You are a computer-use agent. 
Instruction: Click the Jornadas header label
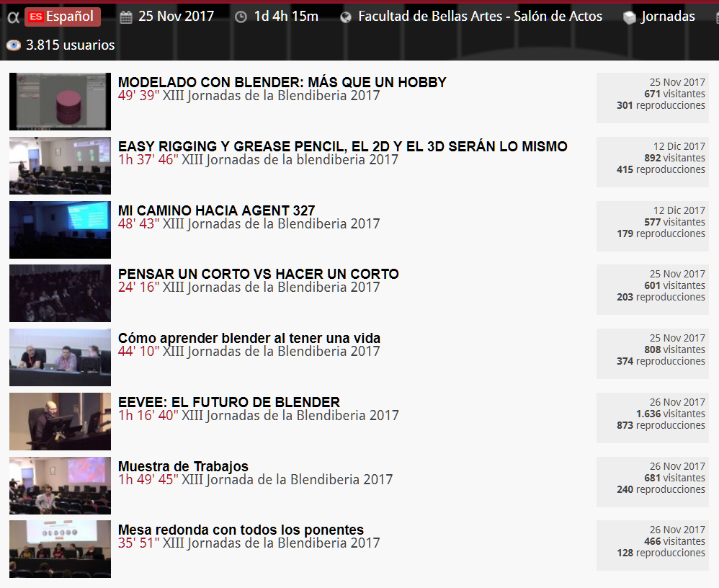pyautogui.click(x=668, y=17)
